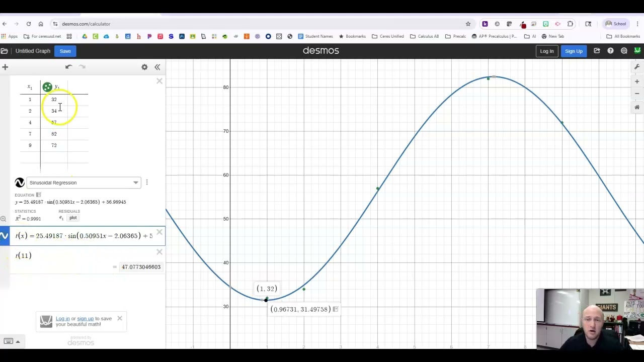The image size is (644, 362).
Task: Save the Untitled Graph
Action: tap(65, 51)
